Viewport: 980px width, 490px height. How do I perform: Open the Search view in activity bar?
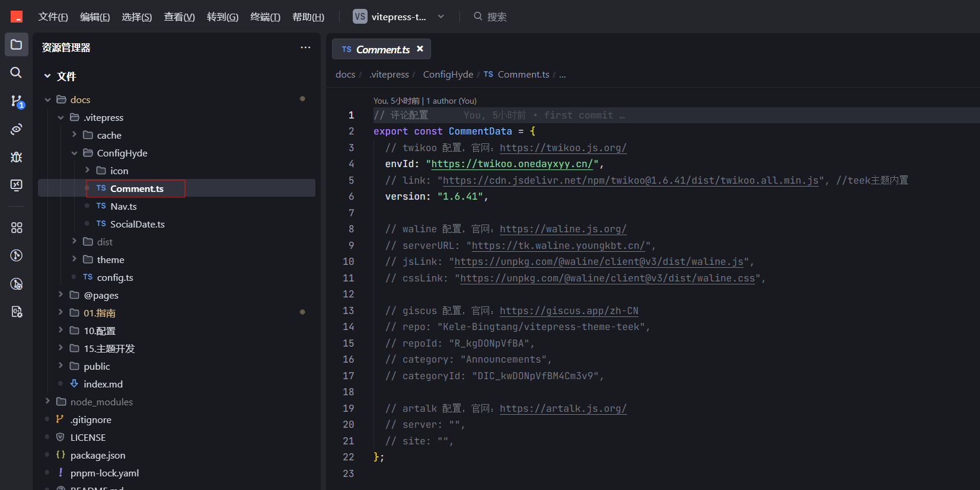(x=17, y=72)
